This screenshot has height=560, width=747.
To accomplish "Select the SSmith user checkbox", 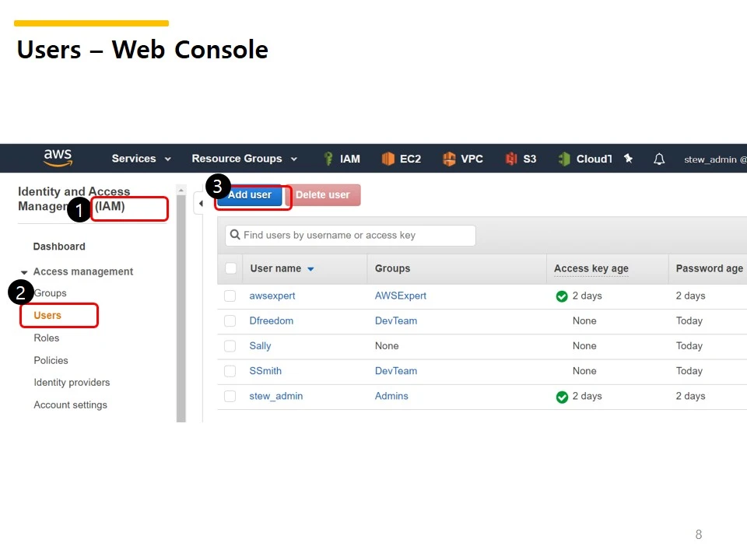I will coord(230,371).
